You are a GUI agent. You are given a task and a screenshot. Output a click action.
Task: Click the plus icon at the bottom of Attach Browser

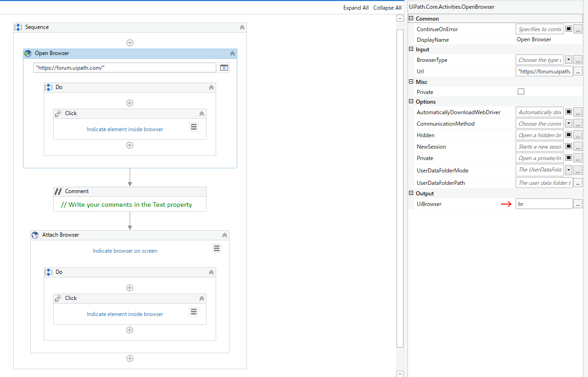click(130, 358)
